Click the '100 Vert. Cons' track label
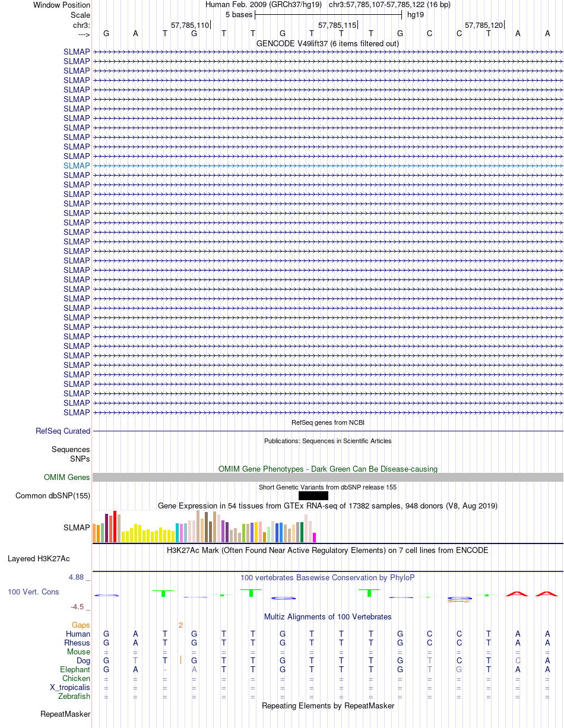 [33, 592]
